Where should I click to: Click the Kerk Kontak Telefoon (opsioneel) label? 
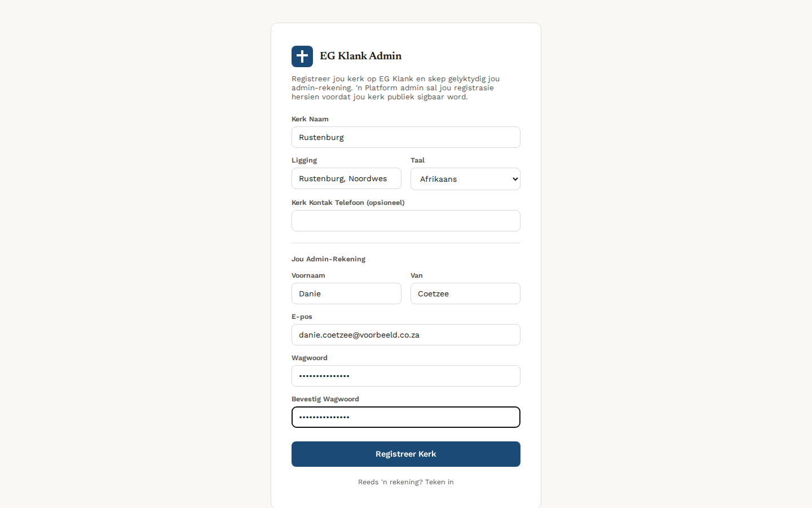coord(348,203)
